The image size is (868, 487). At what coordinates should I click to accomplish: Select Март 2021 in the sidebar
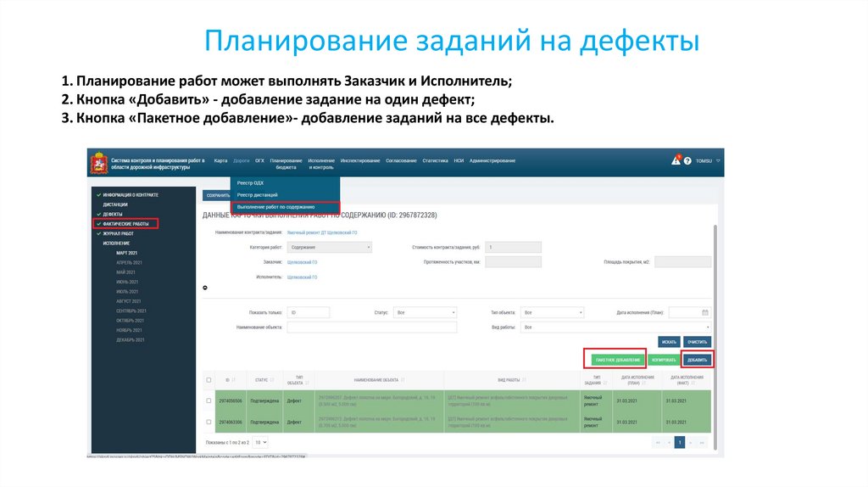pos(126,253)
